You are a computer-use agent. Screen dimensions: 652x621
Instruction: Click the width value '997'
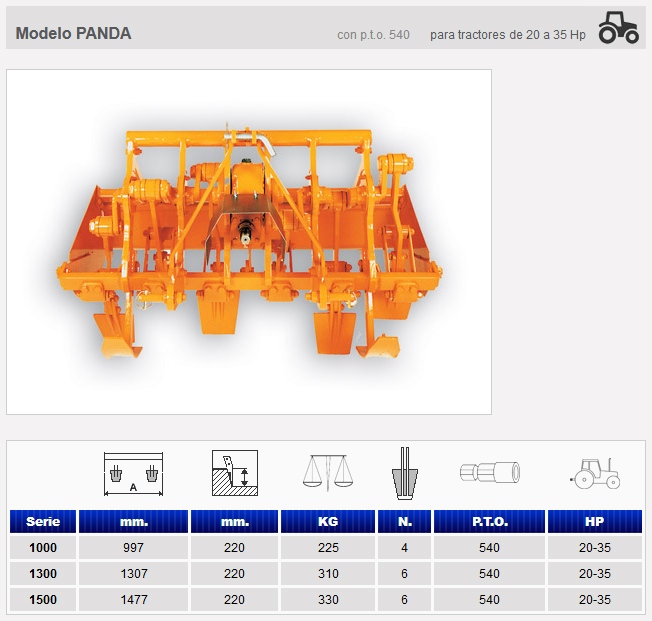coord(133,547)
